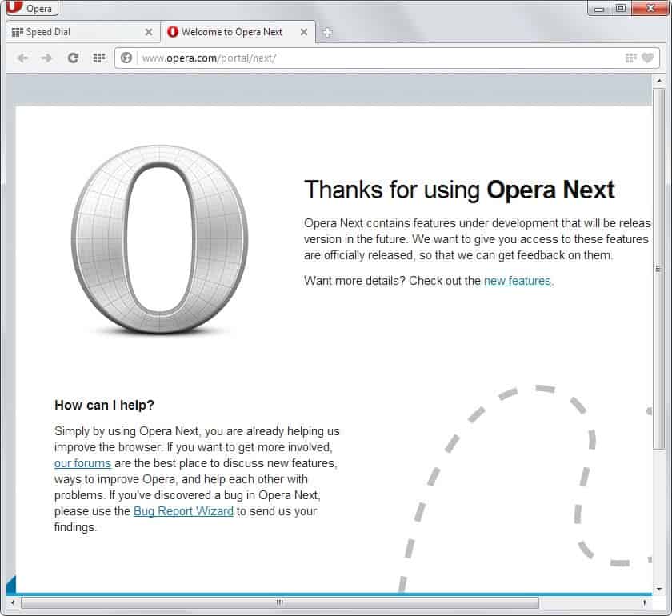Visit the our forums link

(x=82, y=462)
